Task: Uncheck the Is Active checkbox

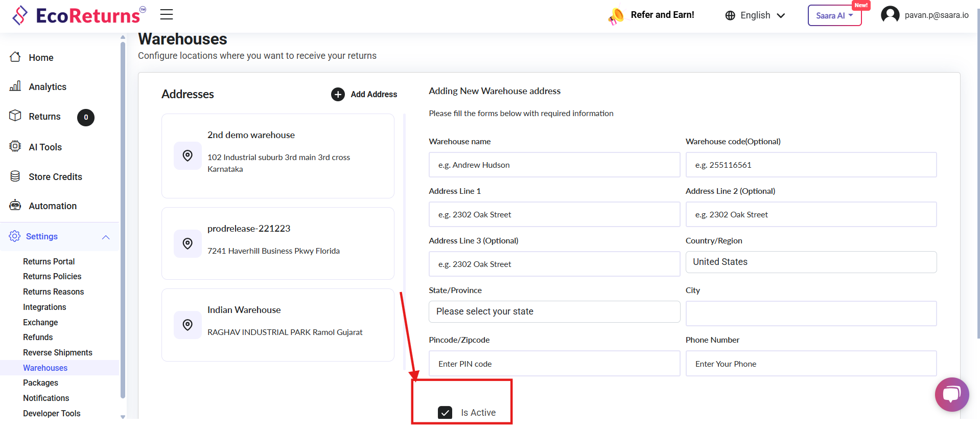Action: pyautogui.click(x=445, y=413)
